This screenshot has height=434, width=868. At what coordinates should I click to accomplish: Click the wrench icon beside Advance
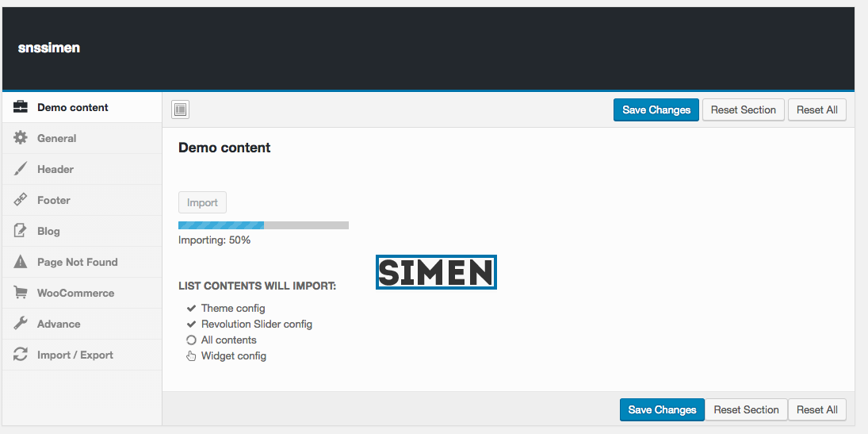coord(21,324)
